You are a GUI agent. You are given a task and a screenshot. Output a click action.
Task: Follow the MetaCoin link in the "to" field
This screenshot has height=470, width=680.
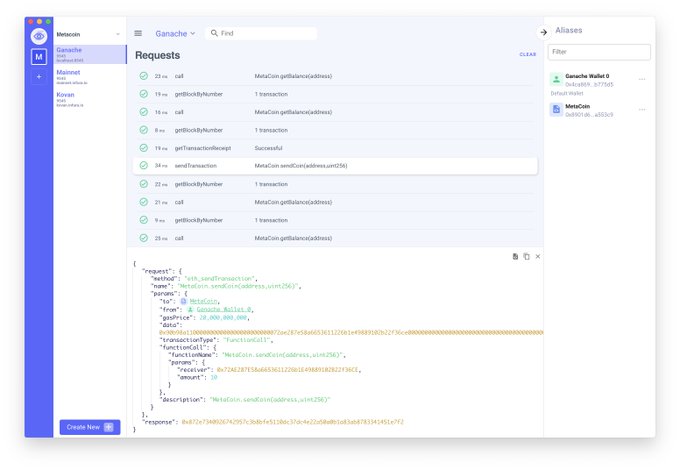[x=203, y=301]
